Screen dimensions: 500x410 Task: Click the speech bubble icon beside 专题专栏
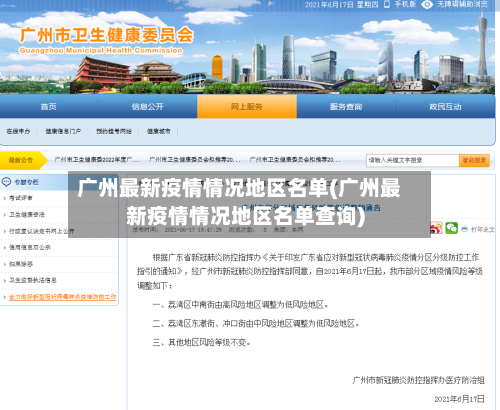coord(6,182)
